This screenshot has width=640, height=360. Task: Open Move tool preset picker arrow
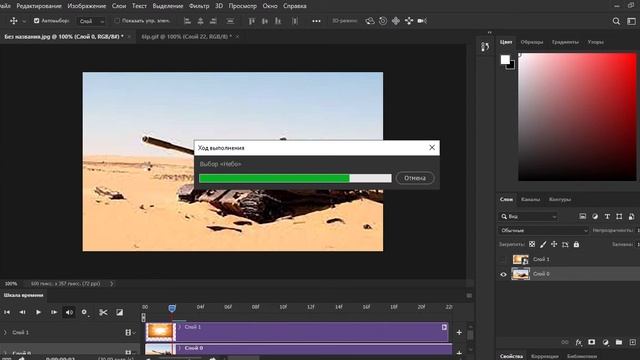pos(24,21)
